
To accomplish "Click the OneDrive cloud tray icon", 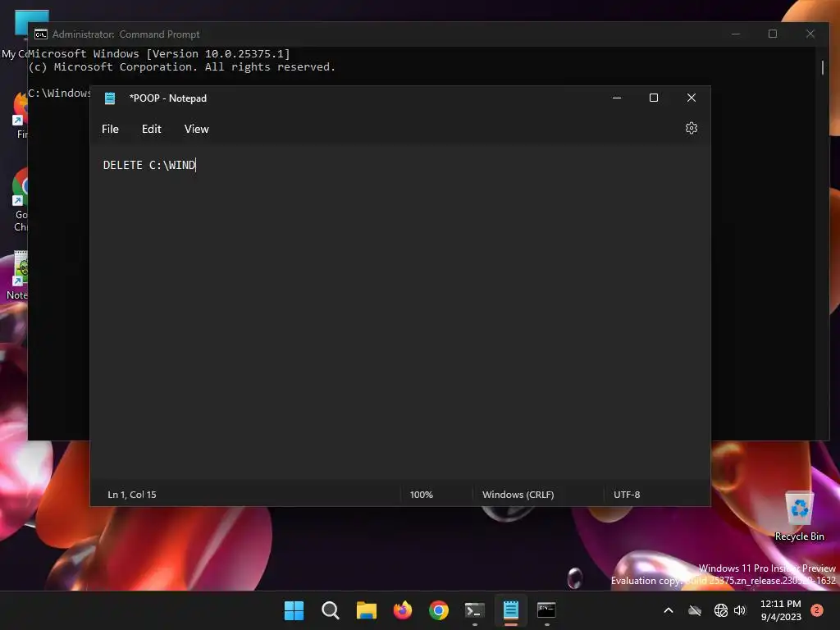I will point(695,610).
